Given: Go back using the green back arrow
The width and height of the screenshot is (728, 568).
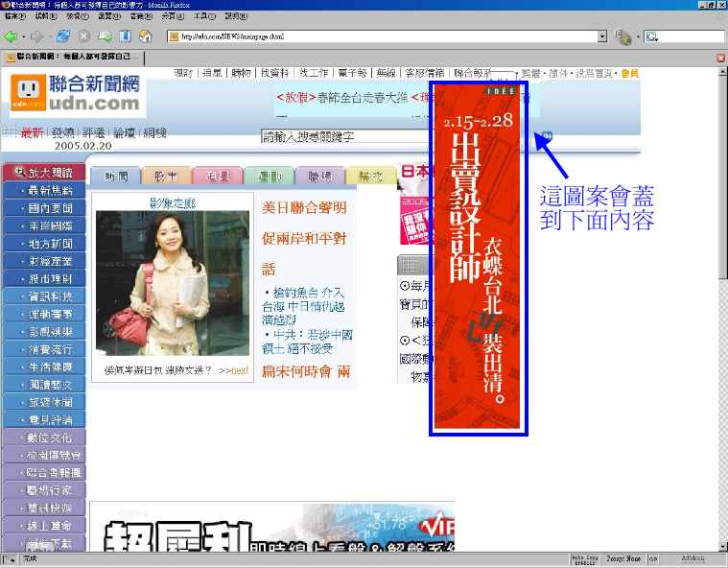Looking at the screenshot, I should [x=11, y=36].
